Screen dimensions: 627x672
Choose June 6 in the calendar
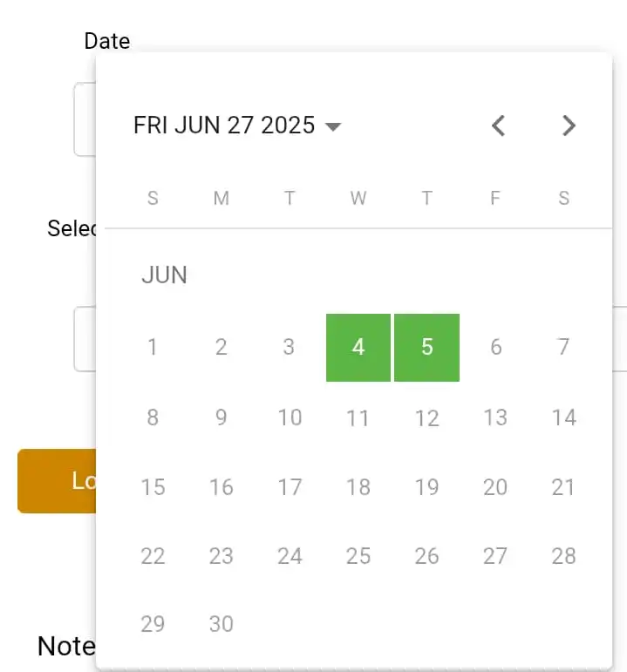pyautogui.click(x=496, y=347)
